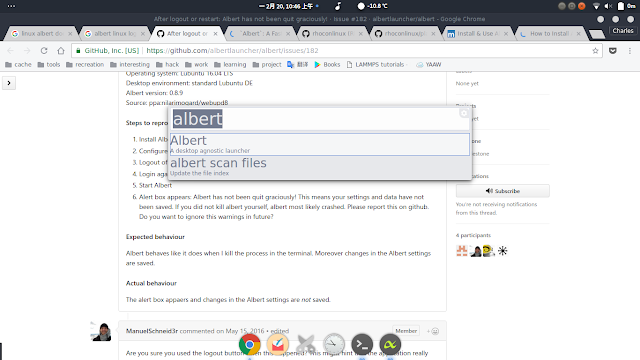The height and width of the screenshot is (360, 640).
Task: Click the secure lock icon in address bar
Action: point(78,51)
